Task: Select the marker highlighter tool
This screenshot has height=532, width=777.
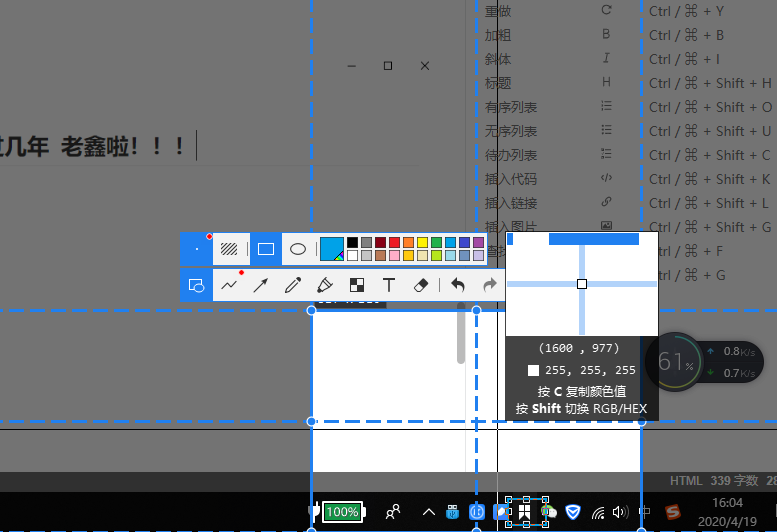Action: pyautogui.click(x=325, y=285)
